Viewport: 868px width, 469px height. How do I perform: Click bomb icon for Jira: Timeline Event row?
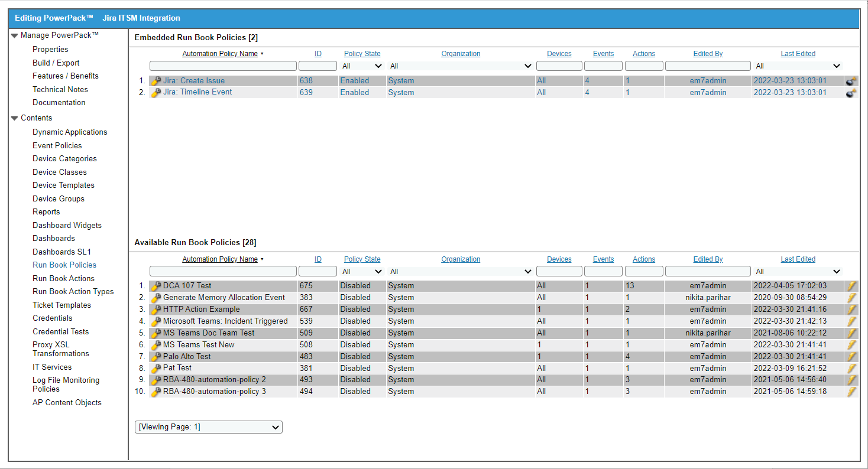point(851,93)
